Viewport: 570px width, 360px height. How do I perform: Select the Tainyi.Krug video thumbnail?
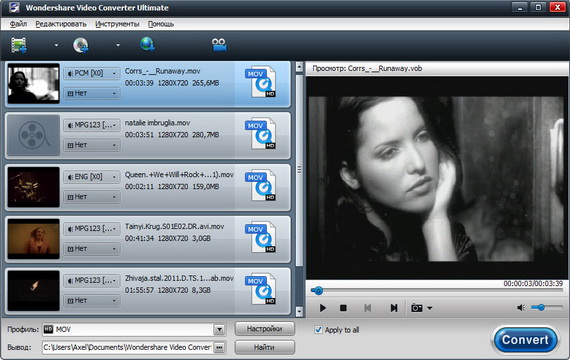click(x=33, y=239)
